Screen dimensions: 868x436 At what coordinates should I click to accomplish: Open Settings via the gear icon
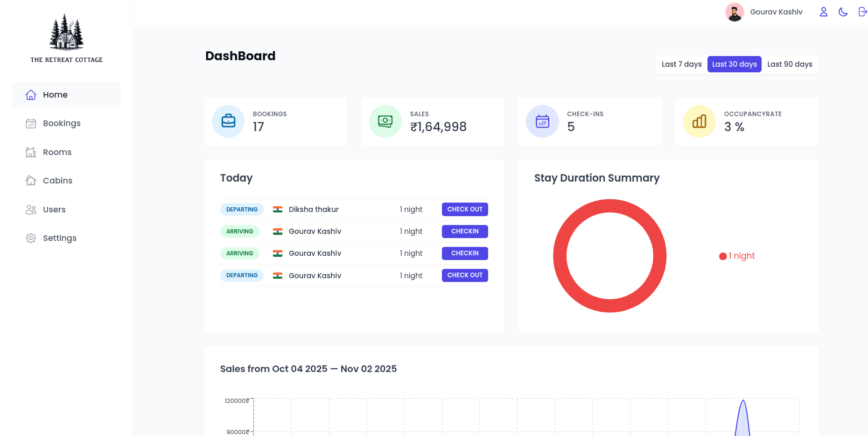31,238
